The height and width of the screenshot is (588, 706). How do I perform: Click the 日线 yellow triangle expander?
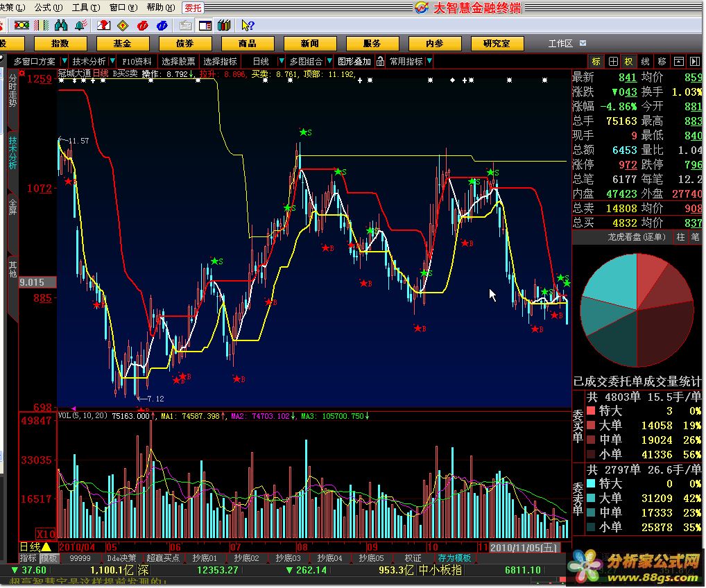tap(46, 547)
